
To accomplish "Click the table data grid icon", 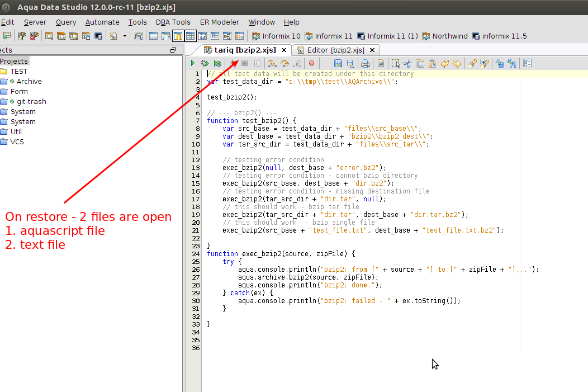I will pos(153,36).
